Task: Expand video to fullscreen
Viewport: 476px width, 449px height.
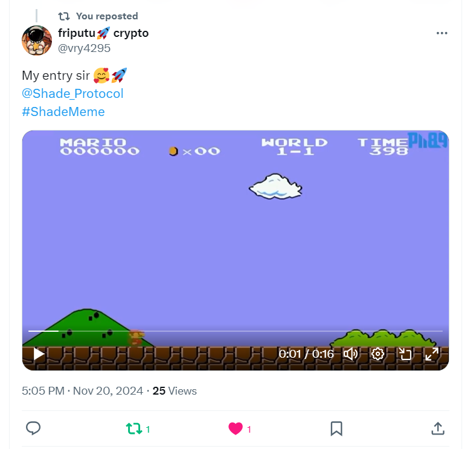Action: tap(432, 354)
